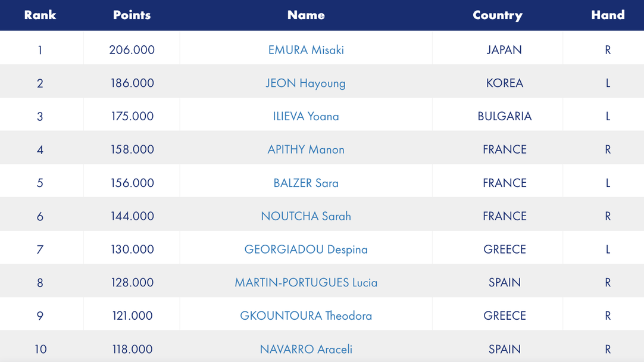Screen dimensions: 644x362
Task: Open EMURA Misaki's profile link
Action: [x=306, y=50]
